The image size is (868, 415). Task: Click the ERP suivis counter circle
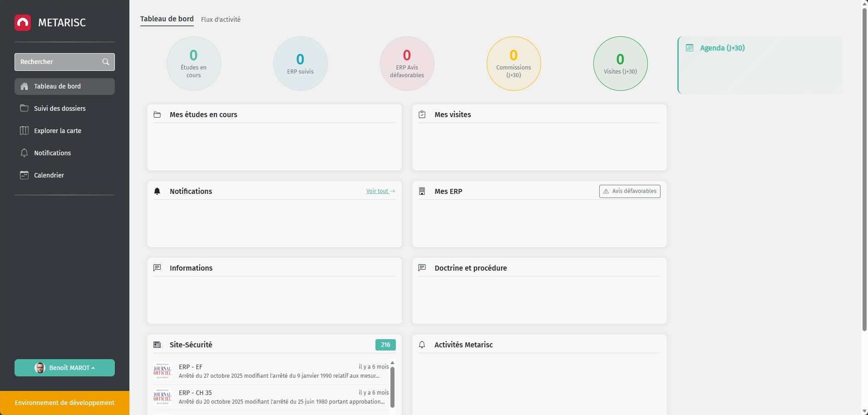pos(301,64)
